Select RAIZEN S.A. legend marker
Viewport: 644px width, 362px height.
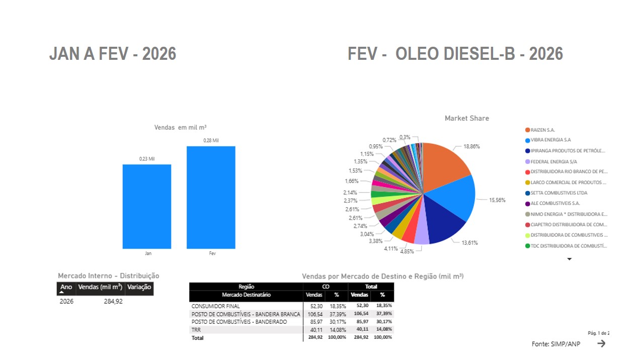tap(527, 130)
